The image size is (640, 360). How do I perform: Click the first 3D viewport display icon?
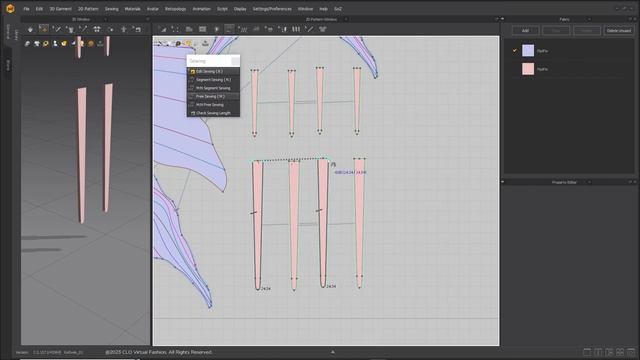coord(27,43)
